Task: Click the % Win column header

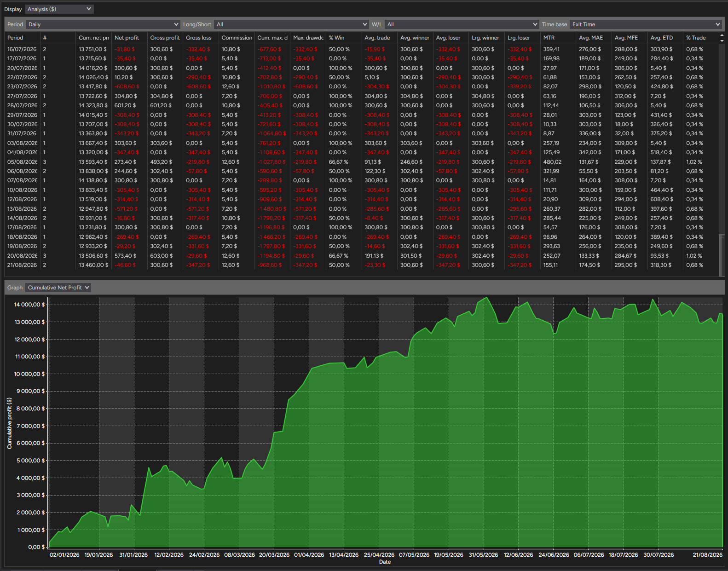Action: click(x=344, y=38)
